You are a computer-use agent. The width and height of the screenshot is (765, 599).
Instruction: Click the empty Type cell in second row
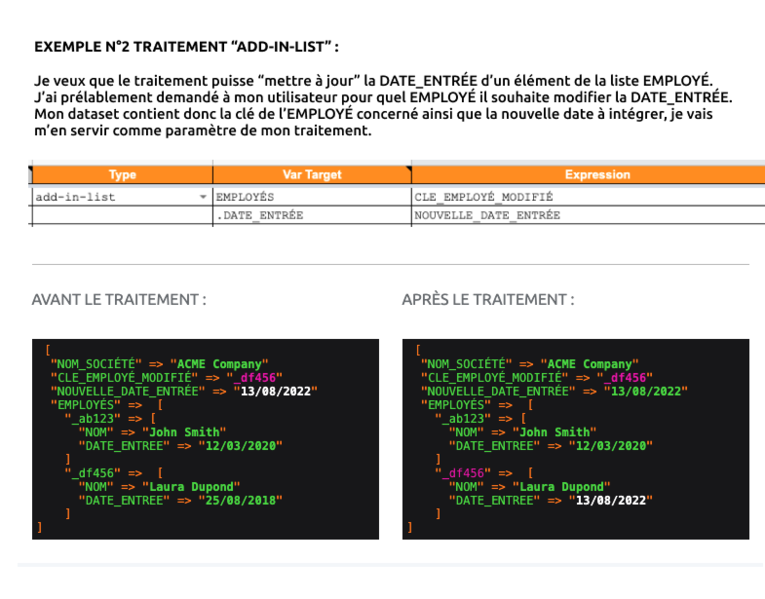pos(122,215)
